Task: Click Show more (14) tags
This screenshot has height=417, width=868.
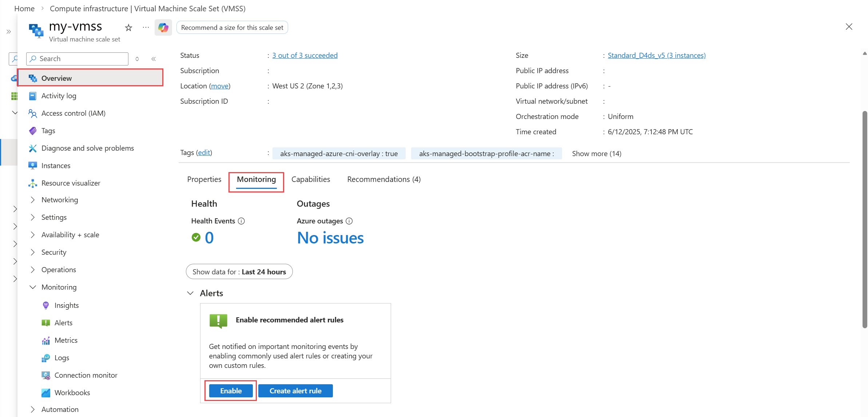Action: point(597,154)
